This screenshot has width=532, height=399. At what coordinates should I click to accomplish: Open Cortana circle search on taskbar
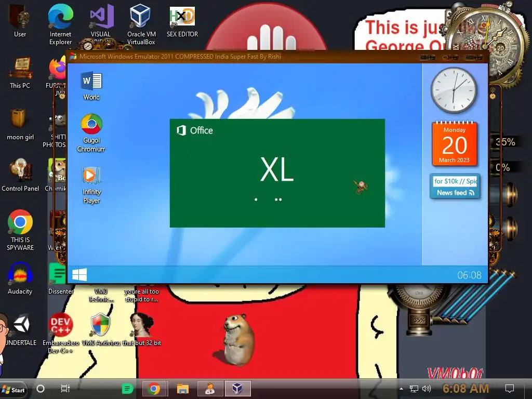(x=41, y=389)
